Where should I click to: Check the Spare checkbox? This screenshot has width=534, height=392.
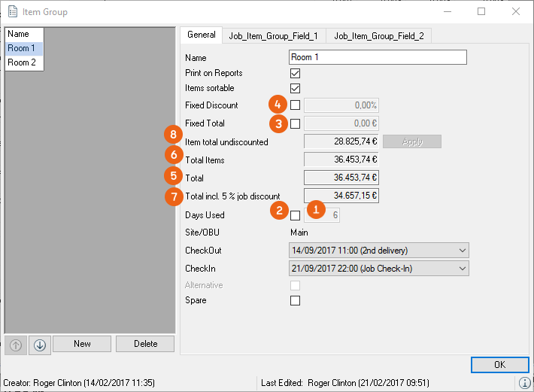coord(295,300)
